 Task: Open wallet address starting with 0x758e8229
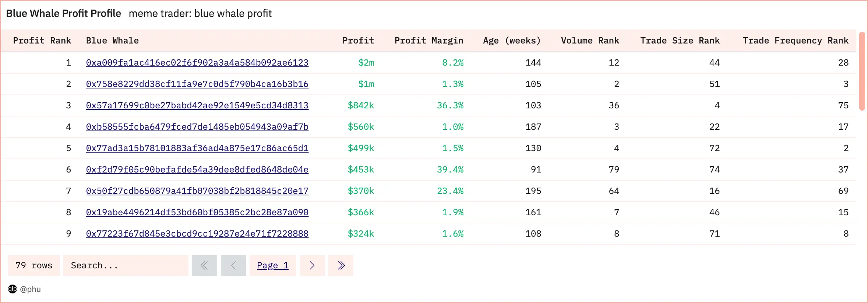(197, 84)
